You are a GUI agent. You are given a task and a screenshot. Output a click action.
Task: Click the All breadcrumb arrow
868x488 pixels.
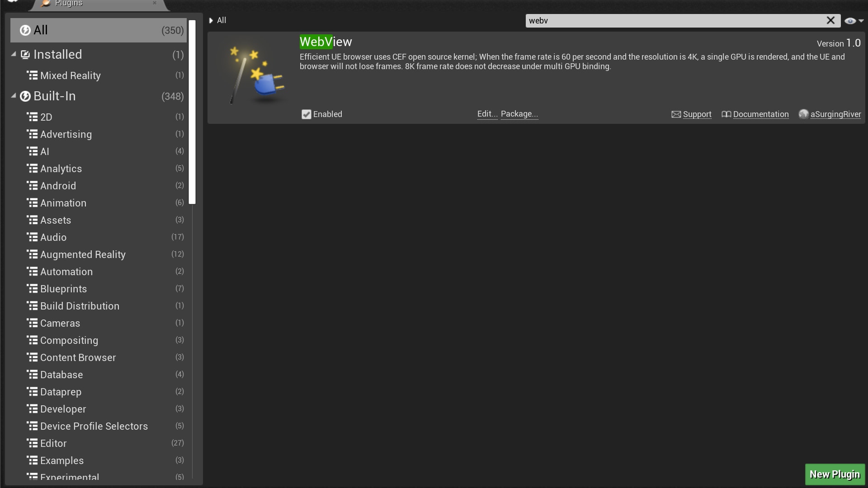click(x=211, y=20)
